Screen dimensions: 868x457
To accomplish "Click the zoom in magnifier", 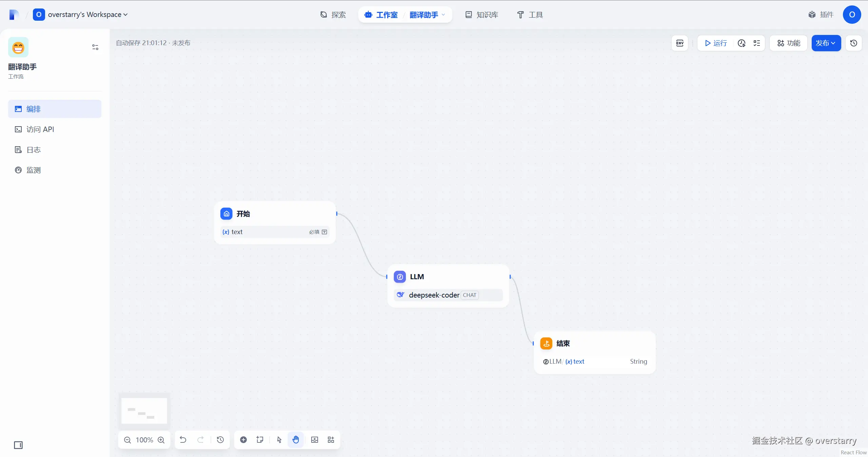I will coord(161,440).
